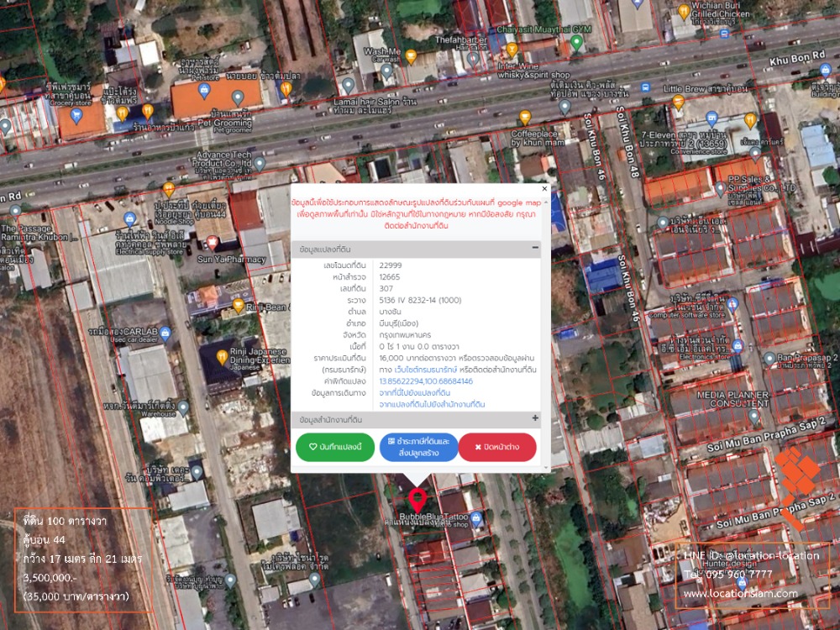This screenshot has height=630, width=840.
Task: Select the Inter Wine whisky shop marker
Action: [512, 50]
